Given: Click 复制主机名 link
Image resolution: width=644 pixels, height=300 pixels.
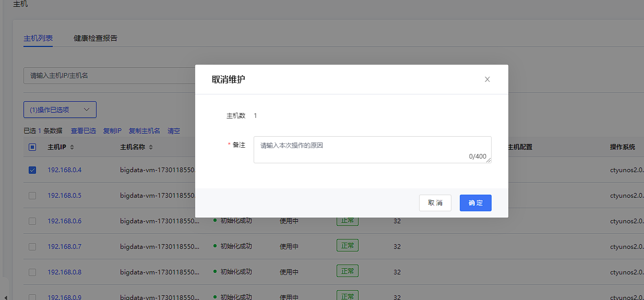Looking at the screenshot, I should click(145, 131).
